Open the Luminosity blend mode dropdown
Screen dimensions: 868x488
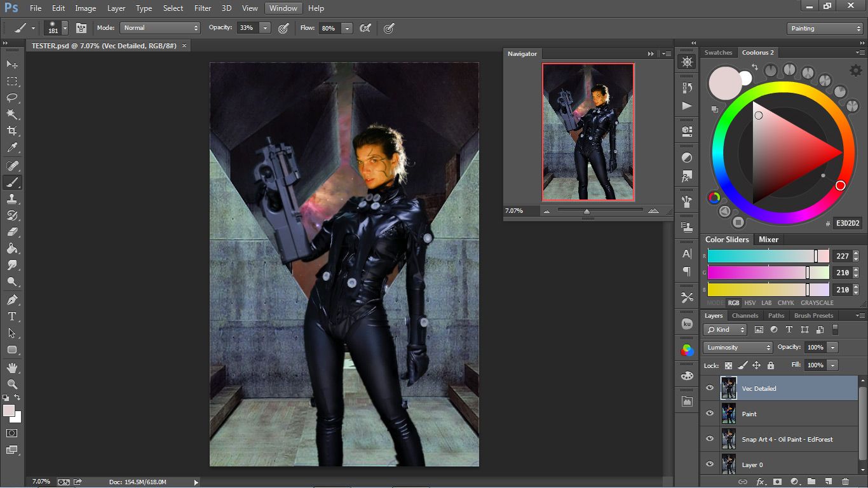tap(737, 348)
